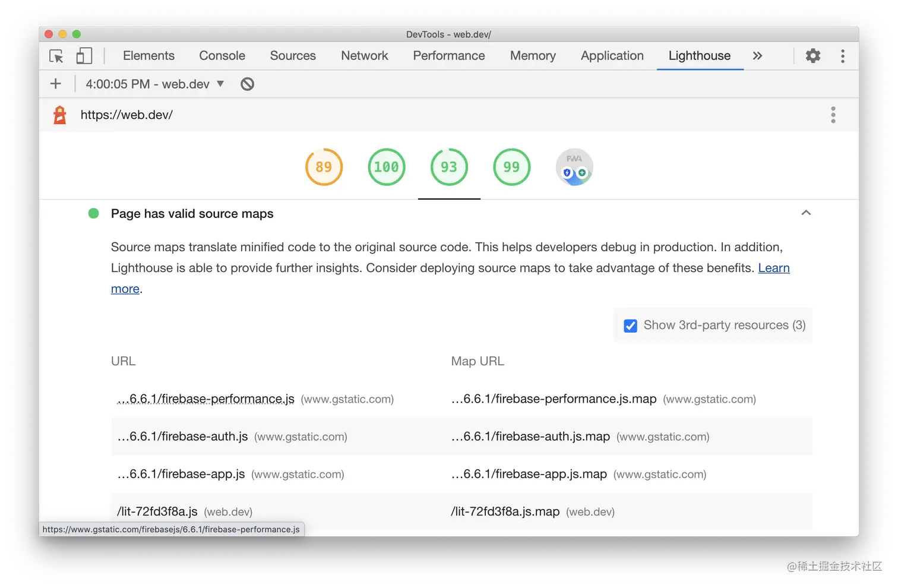Switch to the Sources tab

[x=293, y=56]
